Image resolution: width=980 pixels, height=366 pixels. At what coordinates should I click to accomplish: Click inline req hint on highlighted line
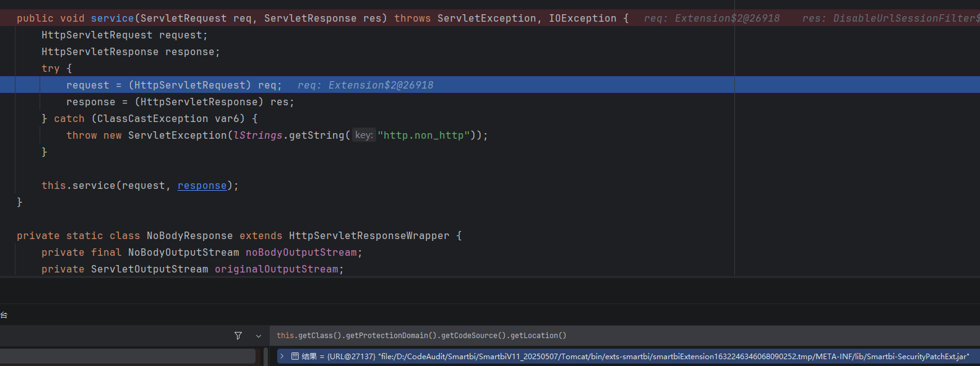click(x=365, y=85)
